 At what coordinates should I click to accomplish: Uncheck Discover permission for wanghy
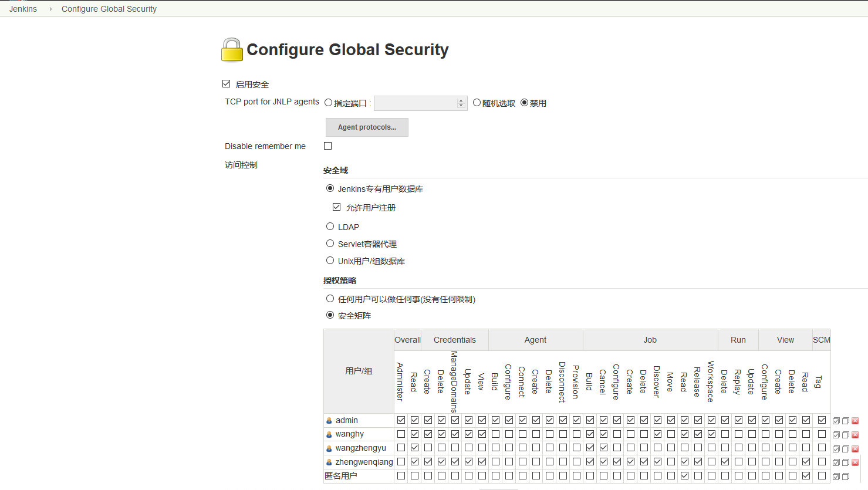click(x=657, y=434)
